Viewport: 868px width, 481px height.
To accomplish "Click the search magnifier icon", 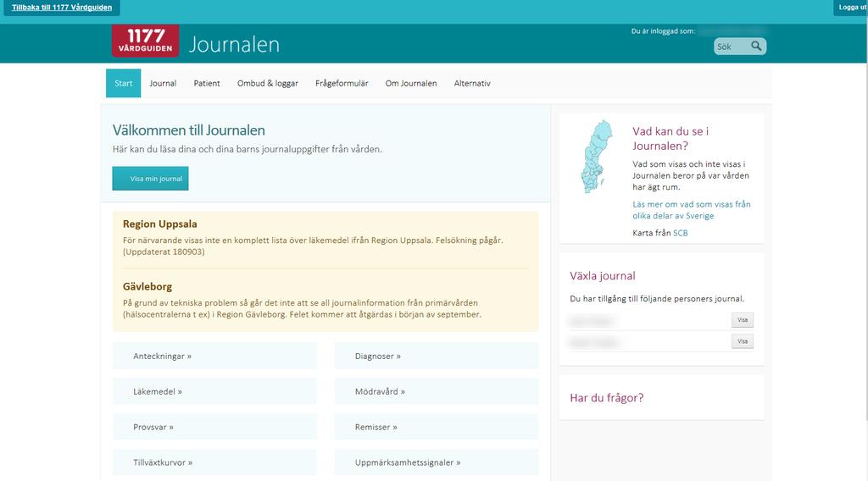I will point(756,47).
